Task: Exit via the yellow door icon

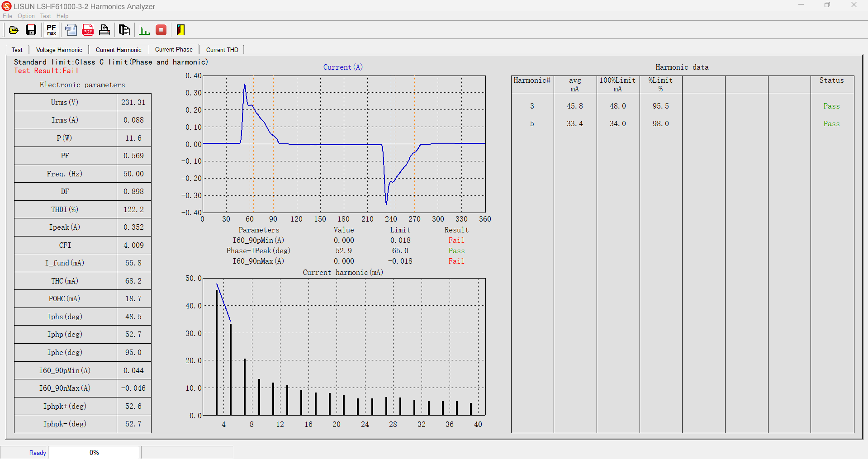Action: 180,30
